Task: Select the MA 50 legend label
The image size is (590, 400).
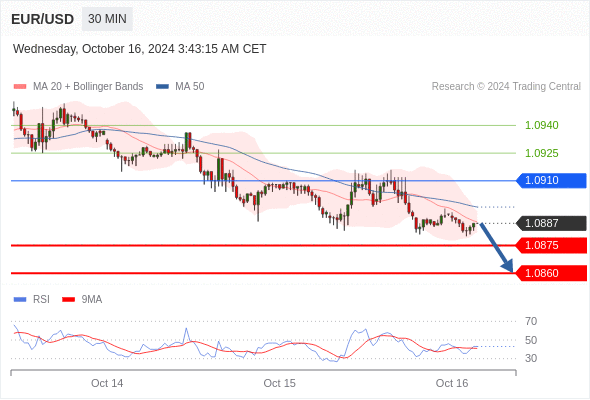Action: pos(190,87)
